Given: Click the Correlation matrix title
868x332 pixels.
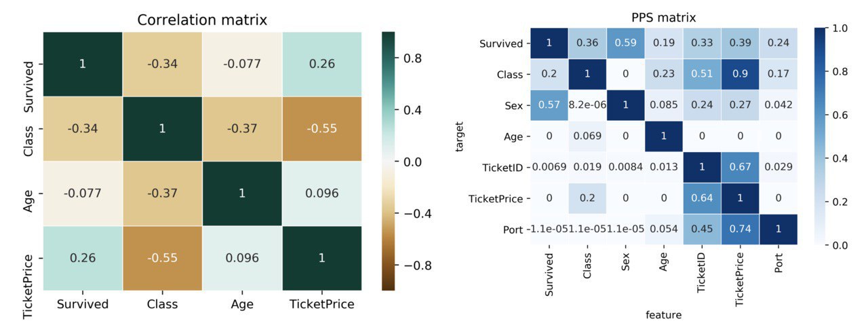Looking at the screenshot, I should 202,20.
